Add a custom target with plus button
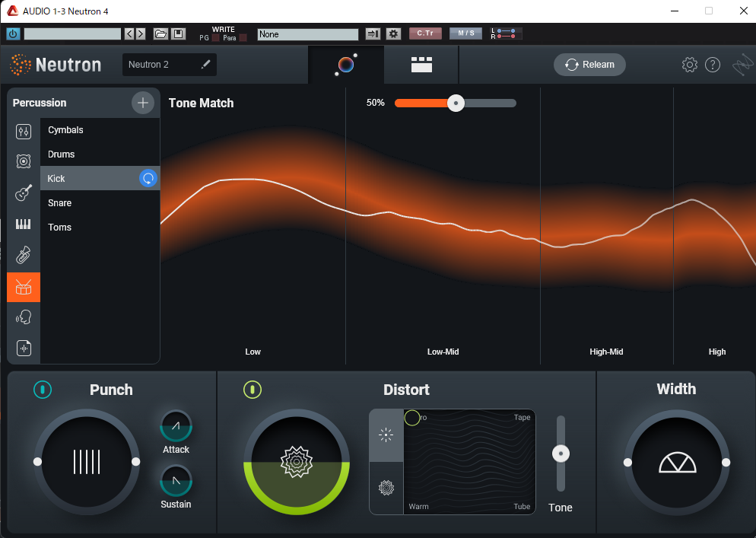Screen dimensions: 756x538 pos(143,103)
